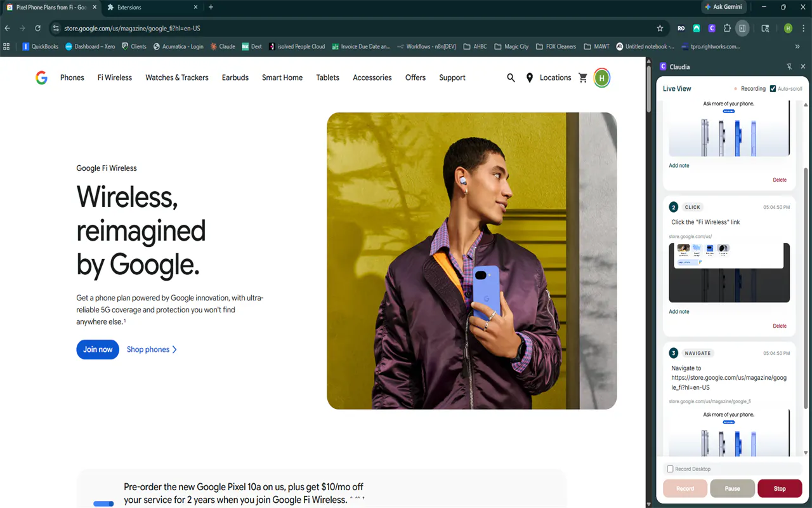Unpin the Claudia side panel
Image resolution: width=812 pixels, height=508 pixels.
(789, 67)
